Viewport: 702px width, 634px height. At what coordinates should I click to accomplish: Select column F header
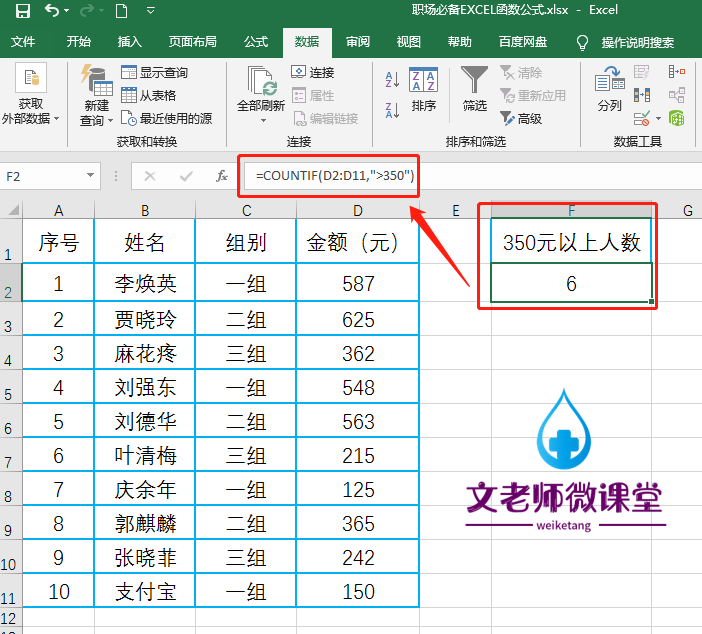point(571,210)
